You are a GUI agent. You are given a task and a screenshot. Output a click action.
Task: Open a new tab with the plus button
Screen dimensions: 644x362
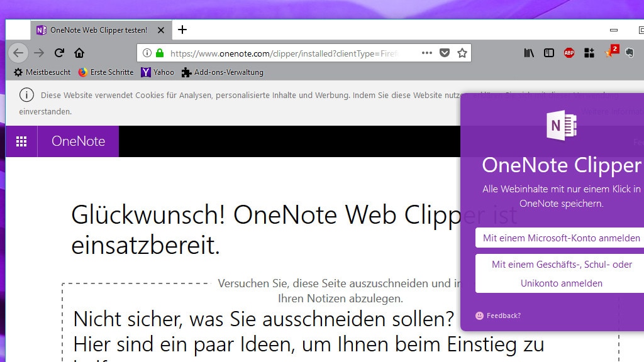(182, 30)
